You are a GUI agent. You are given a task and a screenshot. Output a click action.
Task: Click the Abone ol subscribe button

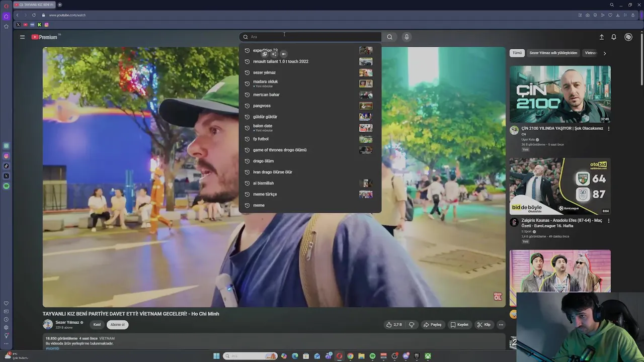(117, 325)
